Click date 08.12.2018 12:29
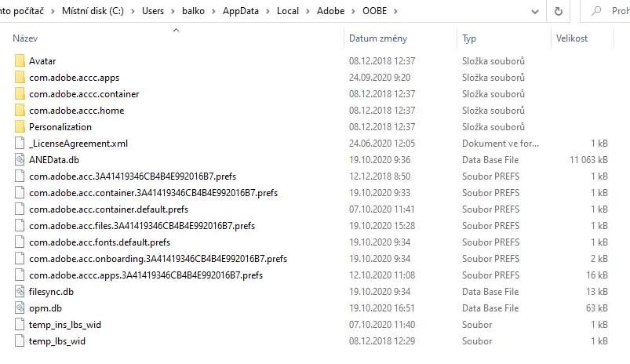Viewport: 630px width, 364px height. pos(382,340)
